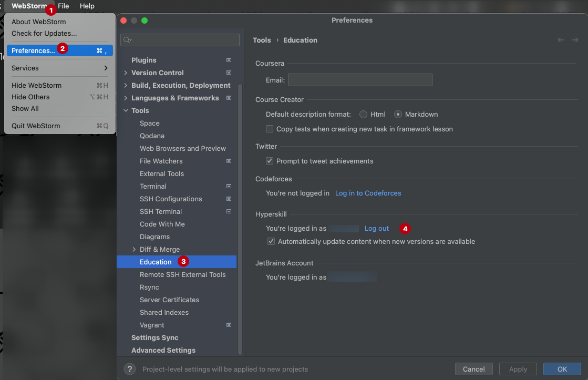This screenshot has height=380, width=588.
Task: Toggle Prompt to tweet achievements checkbox
Action: (x=270, y=161)
